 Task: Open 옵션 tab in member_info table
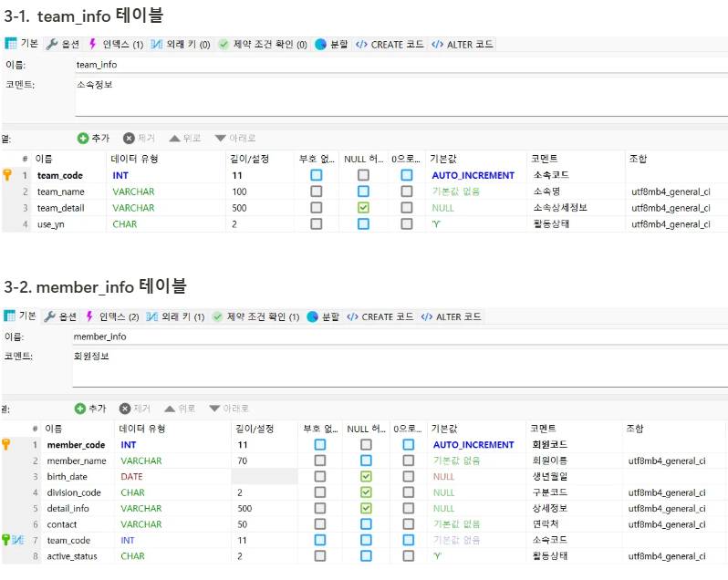[60, 316]
